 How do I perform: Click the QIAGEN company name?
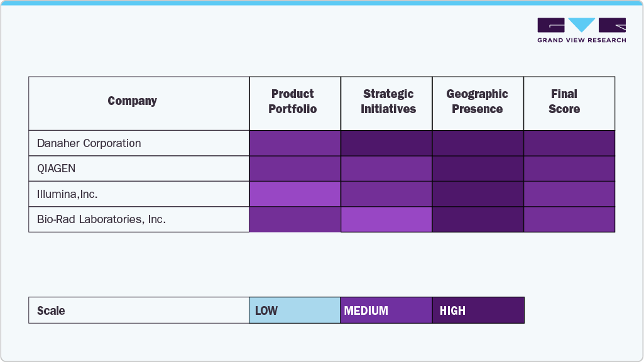click(57, 169)
